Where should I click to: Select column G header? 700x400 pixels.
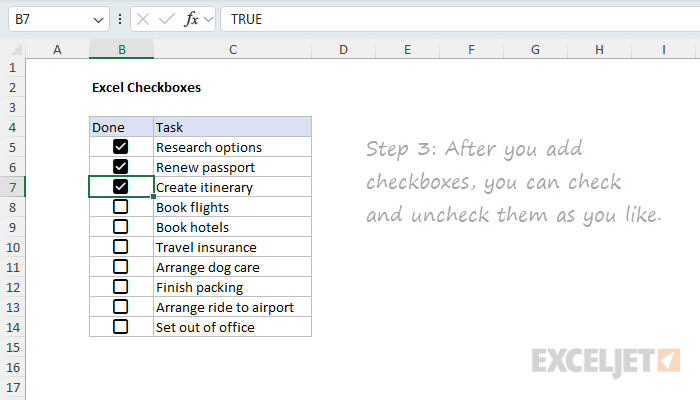(535, 49)
